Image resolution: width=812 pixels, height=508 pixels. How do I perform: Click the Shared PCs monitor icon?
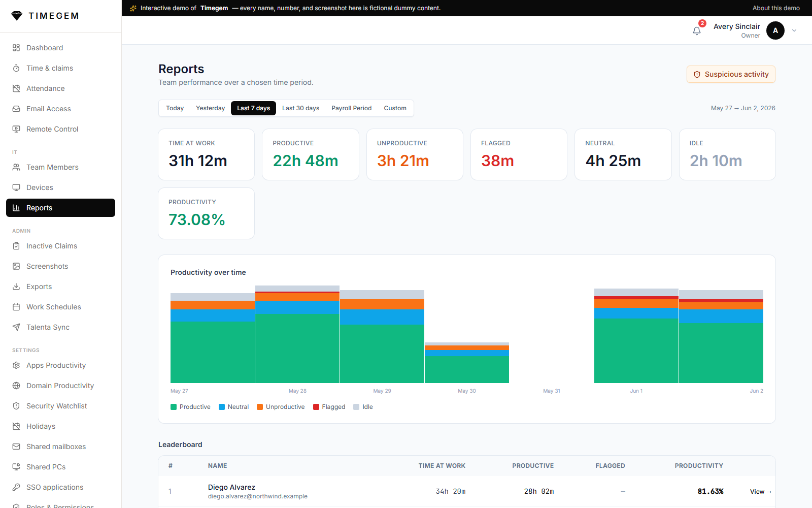(x=16, y=467)
